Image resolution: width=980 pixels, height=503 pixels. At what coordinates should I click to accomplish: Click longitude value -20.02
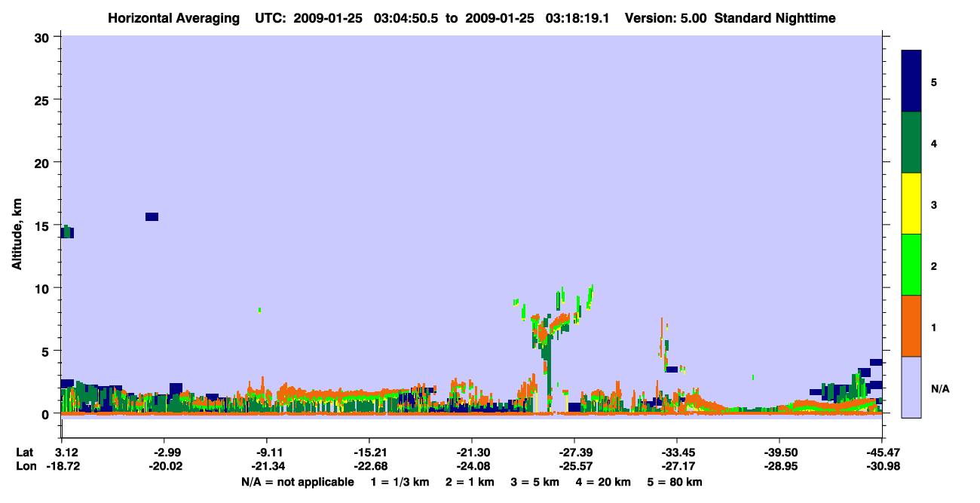(x=164, y=466)
